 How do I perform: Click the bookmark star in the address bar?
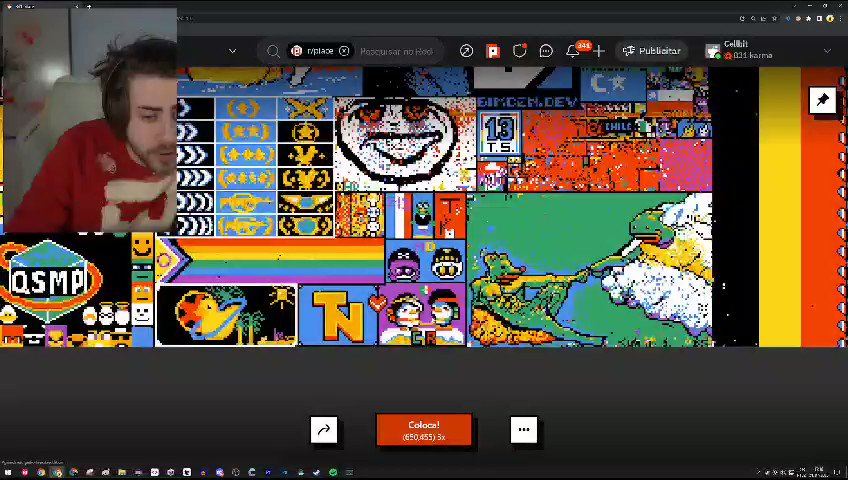(774, 18)
